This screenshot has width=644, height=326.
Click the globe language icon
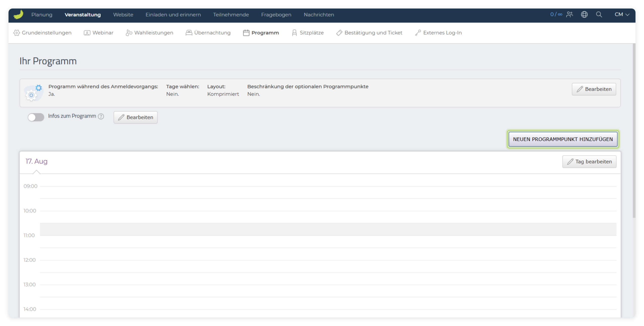pyautogui.click(x=584, y=14)
